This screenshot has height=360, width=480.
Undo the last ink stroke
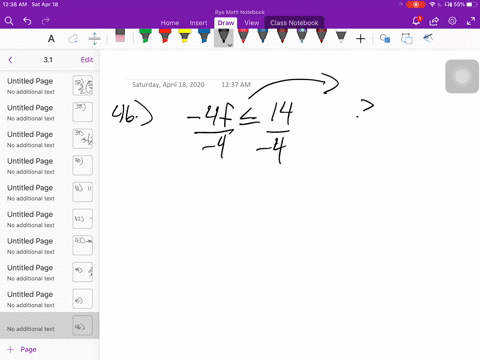click(27, 21)
